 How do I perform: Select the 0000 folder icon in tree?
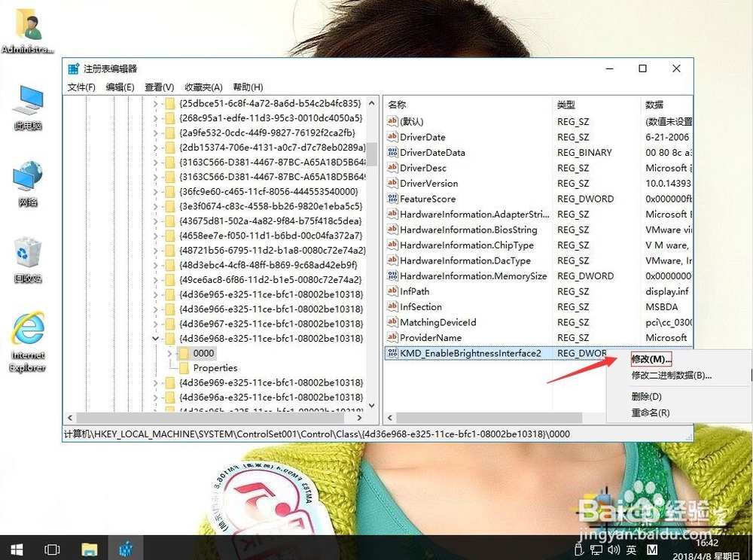point(184,353)
